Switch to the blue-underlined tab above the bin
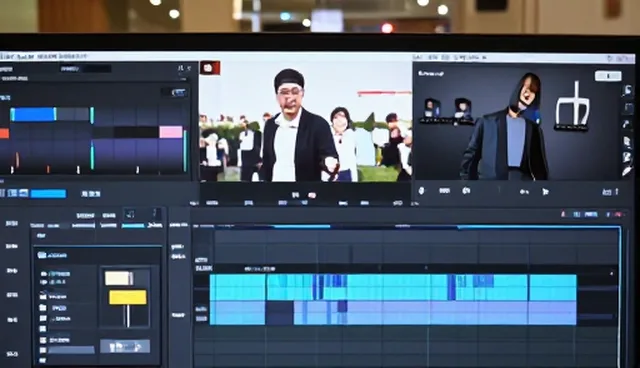 [133, 225]
